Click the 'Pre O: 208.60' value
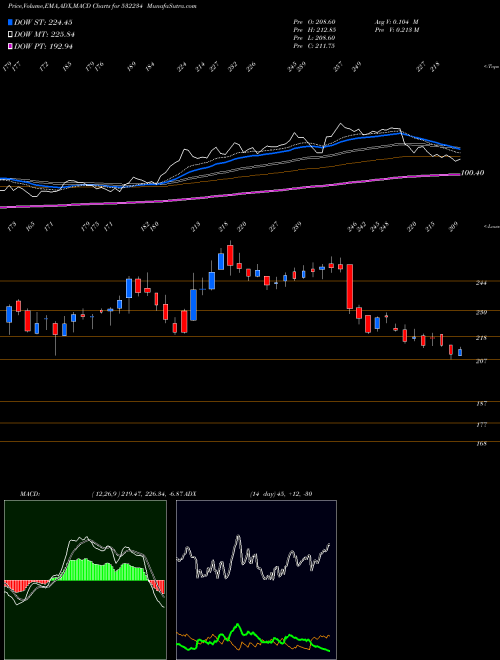 point(314,22)
